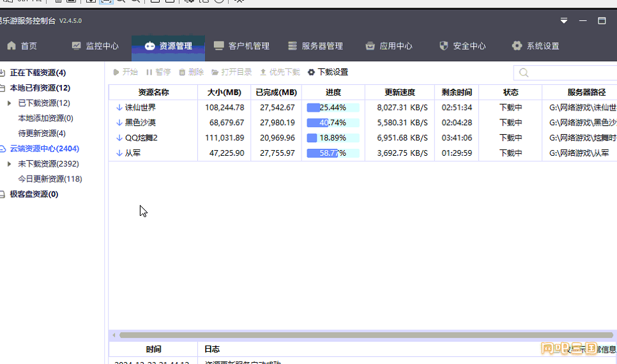Image resolution: width=617 pixels, height=364 pixels.
Task: Click the 58.77% progress bar
Action: click(333, 153)
